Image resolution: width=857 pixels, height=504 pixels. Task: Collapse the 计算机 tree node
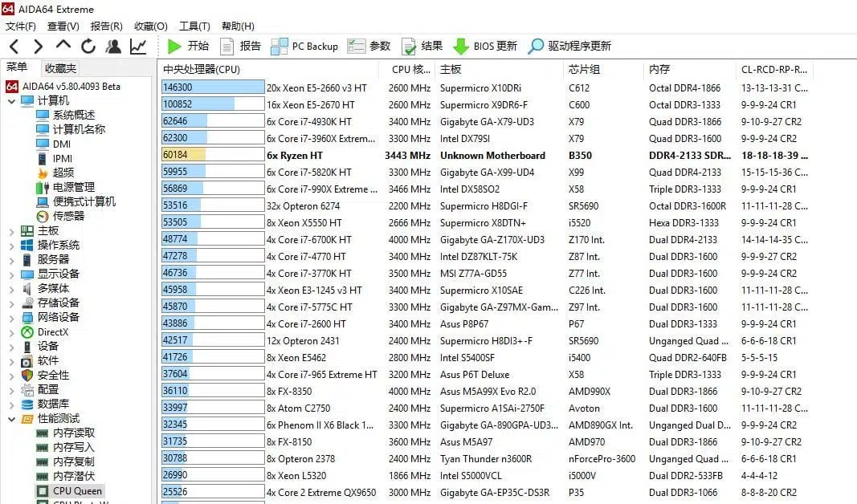point(11,101)
